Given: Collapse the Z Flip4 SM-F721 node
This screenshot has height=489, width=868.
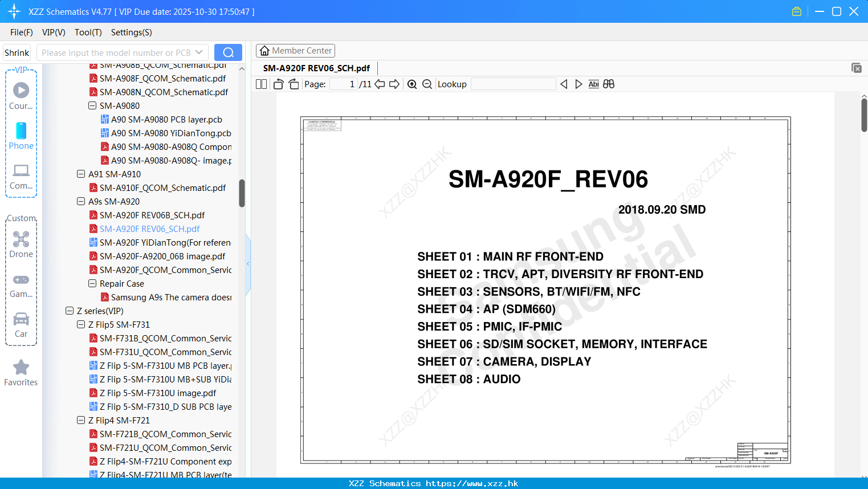Looking at the screenshot, I should pos(81,420).
